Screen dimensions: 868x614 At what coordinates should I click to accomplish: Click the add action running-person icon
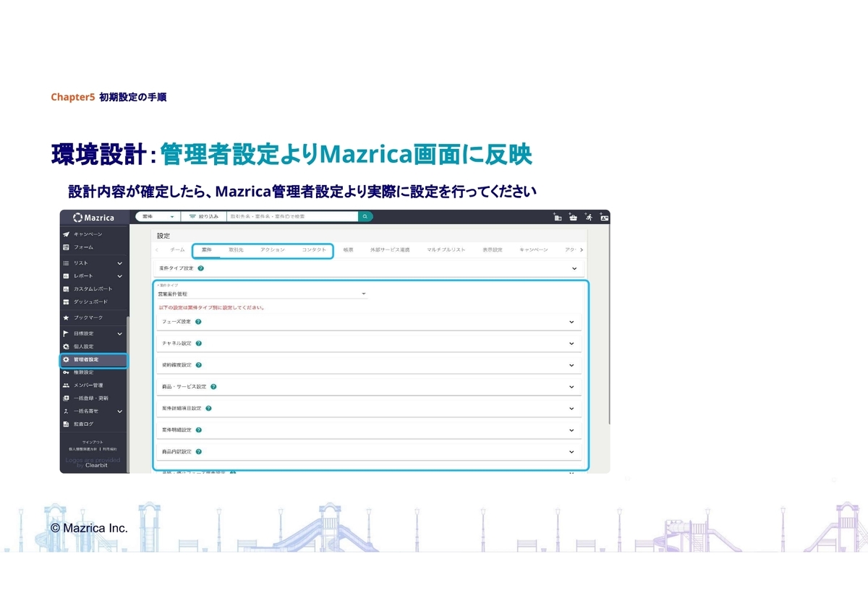pyautogui.click(x=589, y=216)
